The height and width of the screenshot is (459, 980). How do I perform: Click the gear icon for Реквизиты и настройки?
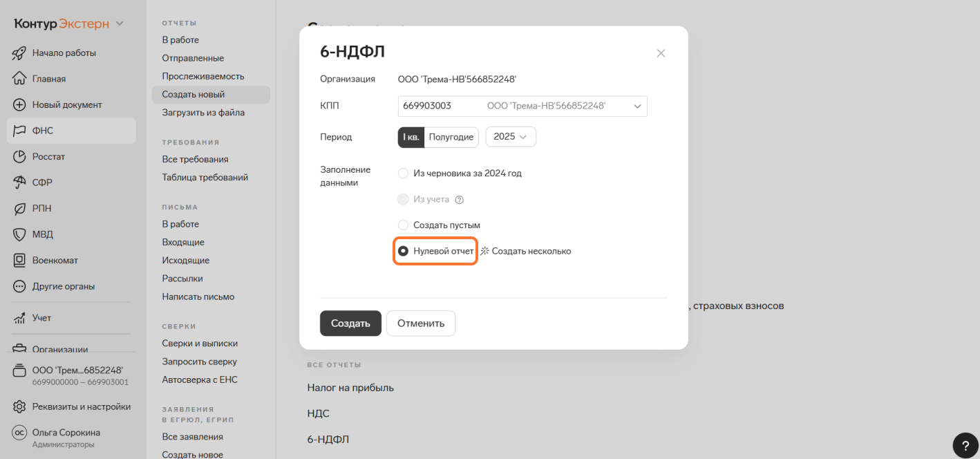[19, 406]
